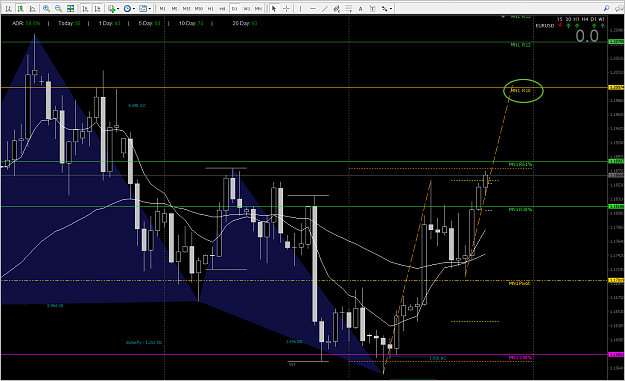The width and height of the screenshot is (625, 381).
Task: Click the magenta price tag on axis
Action: tap(616, 354)
